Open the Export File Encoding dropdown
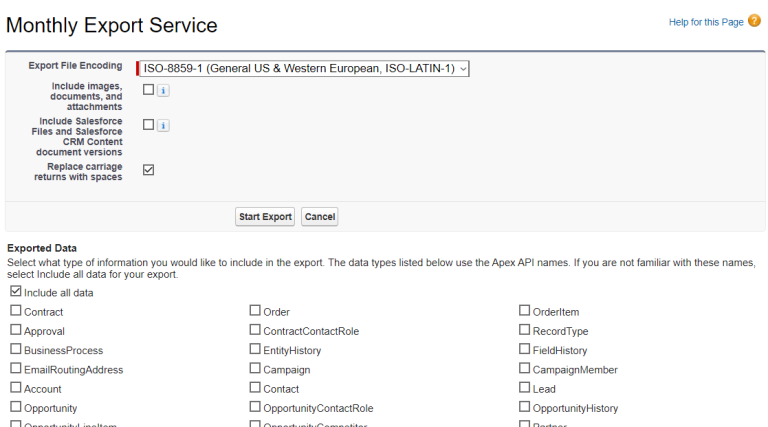The height and width of the screenshot is (427, 768). click(302, 68)
